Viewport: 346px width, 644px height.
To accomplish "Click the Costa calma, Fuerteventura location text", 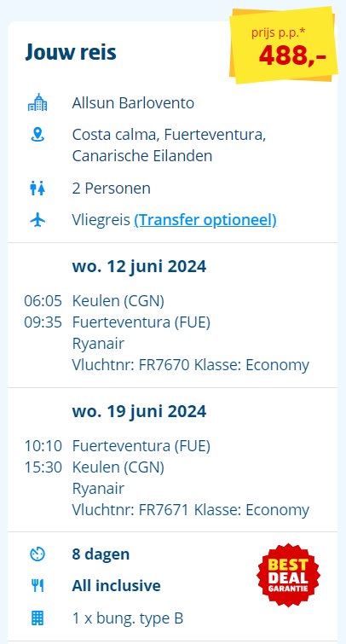I will 169,135.
